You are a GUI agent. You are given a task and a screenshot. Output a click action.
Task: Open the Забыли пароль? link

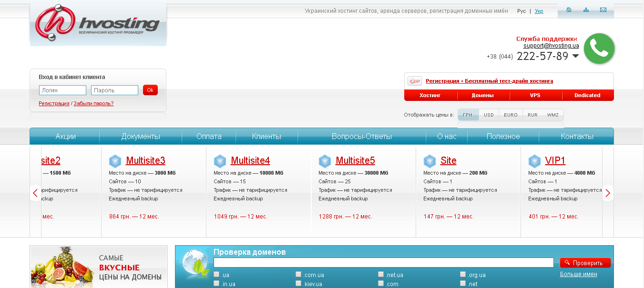click(93, 103)
